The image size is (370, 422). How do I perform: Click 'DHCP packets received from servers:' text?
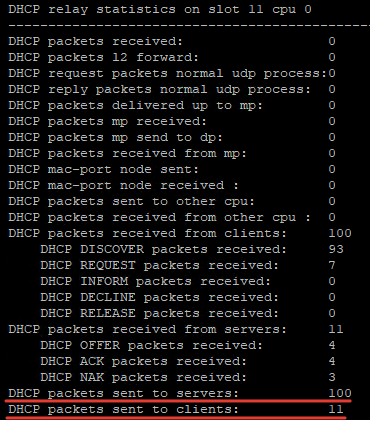tap(147, 329)
